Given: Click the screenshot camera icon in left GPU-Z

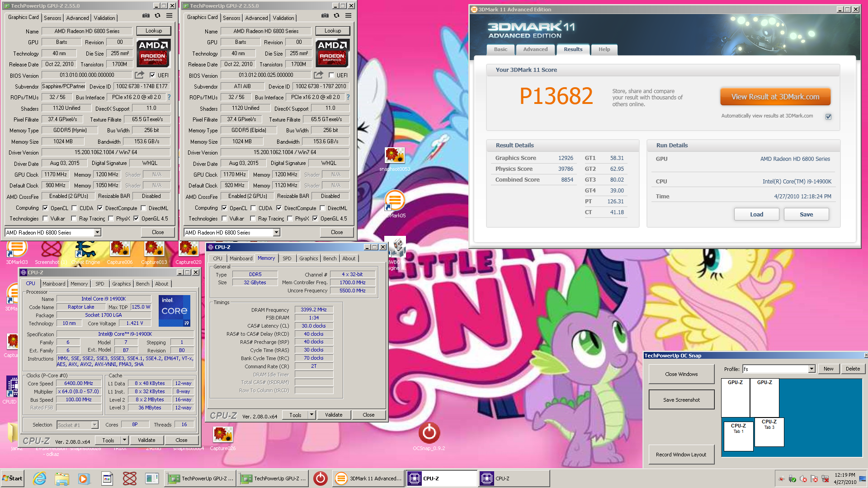Looking at the screenshot, I should [x=146, y=16].
